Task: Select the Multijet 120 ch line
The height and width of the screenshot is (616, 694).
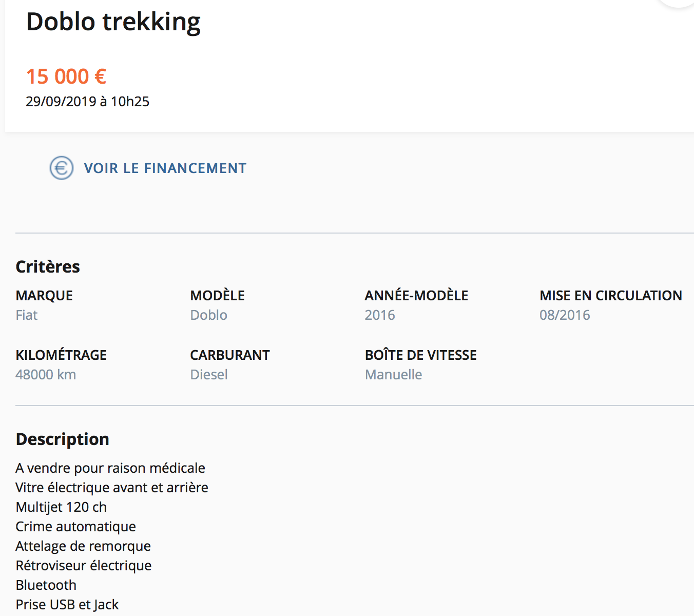Action: [61, 507]
